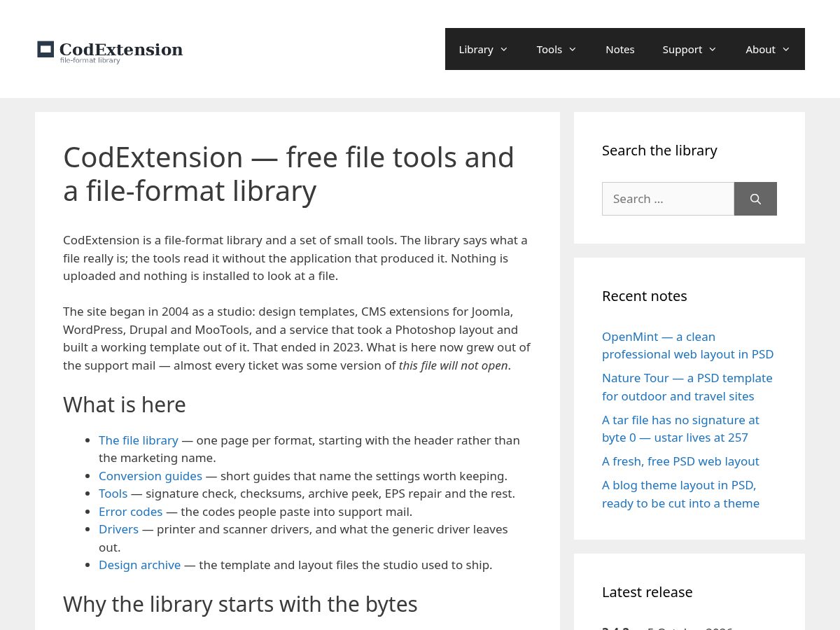
Task: Read the OpenMint PSD layout note
Action: click(x=687, y=346)
